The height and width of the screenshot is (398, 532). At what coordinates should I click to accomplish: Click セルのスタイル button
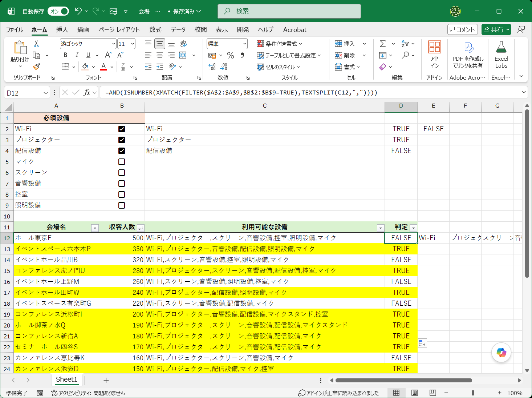(x=278, y=67)
